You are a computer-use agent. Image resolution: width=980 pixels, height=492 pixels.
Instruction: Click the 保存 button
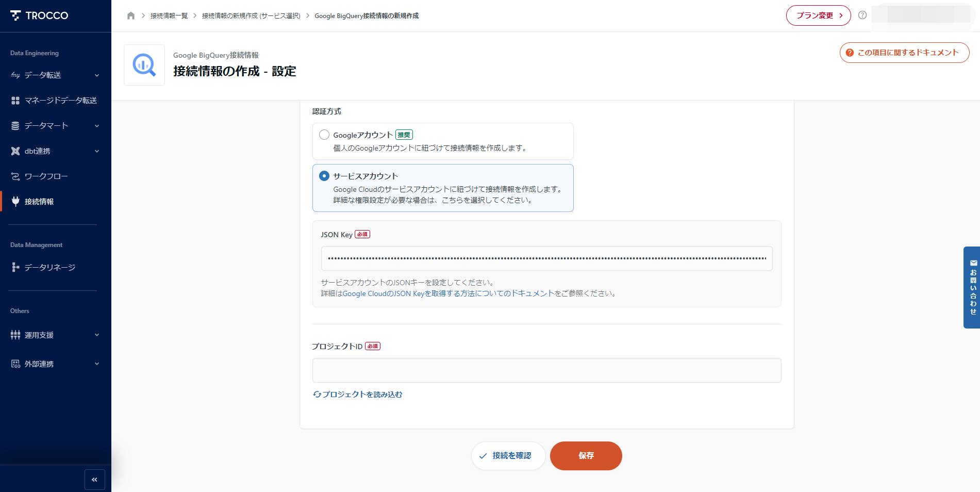(586, 456)
